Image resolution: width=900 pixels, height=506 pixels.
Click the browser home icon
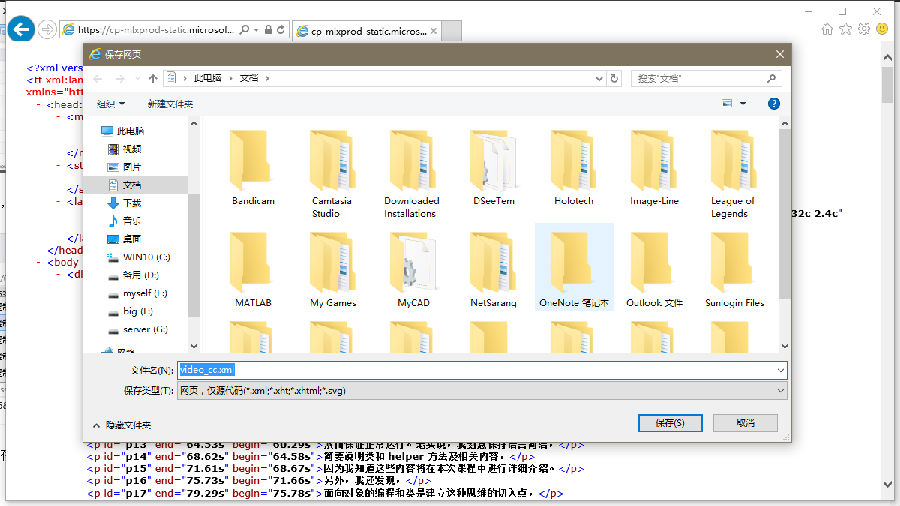pyautogui.click(x=827, y=29)
